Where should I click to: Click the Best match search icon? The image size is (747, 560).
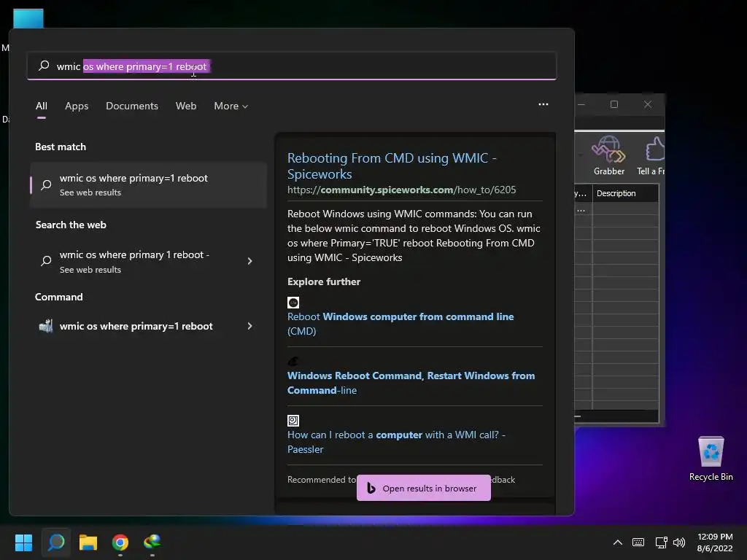point(46,184)
